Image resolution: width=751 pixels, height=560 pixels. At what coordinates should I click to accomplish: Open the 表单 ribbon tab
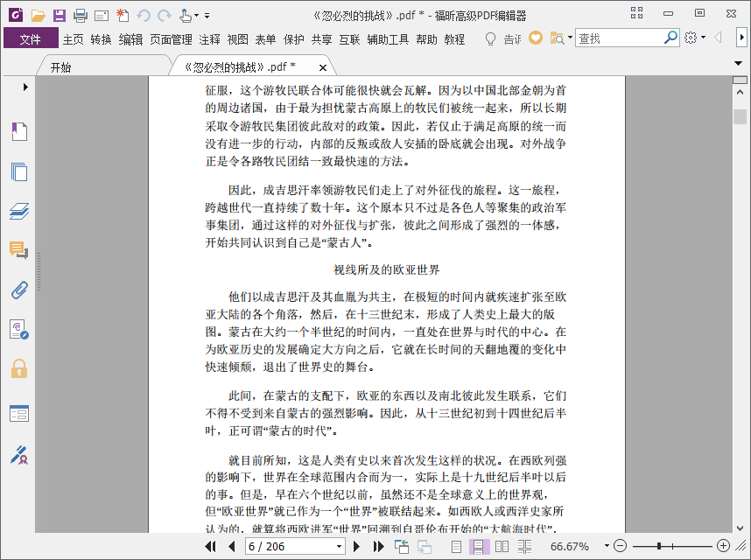point(265,39)
